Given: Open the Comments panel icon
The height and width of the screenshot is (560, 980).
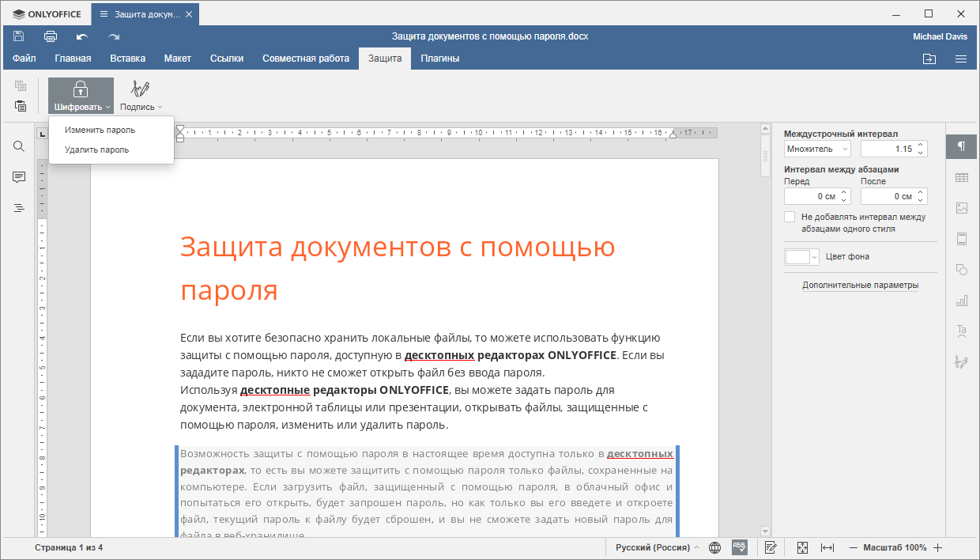Looking at the screenshot, I should pyautogui.click(x=19, y=177).
